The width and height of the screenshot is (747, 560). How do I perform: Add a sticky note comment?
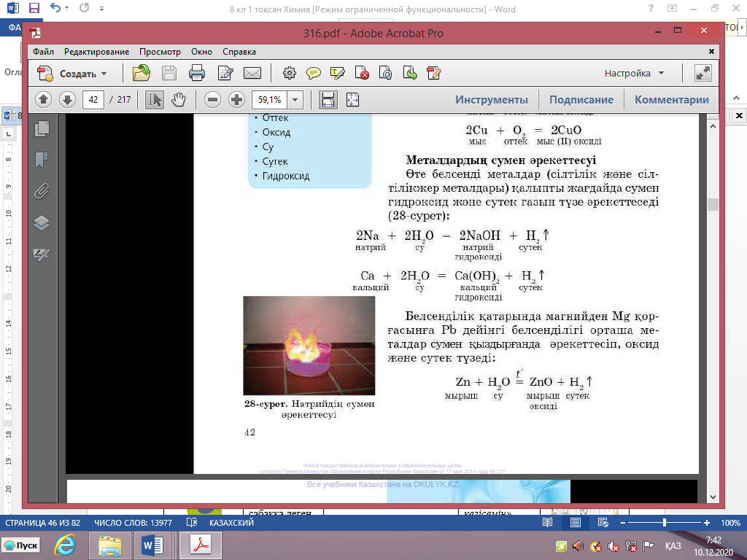(x=314, y=73)
